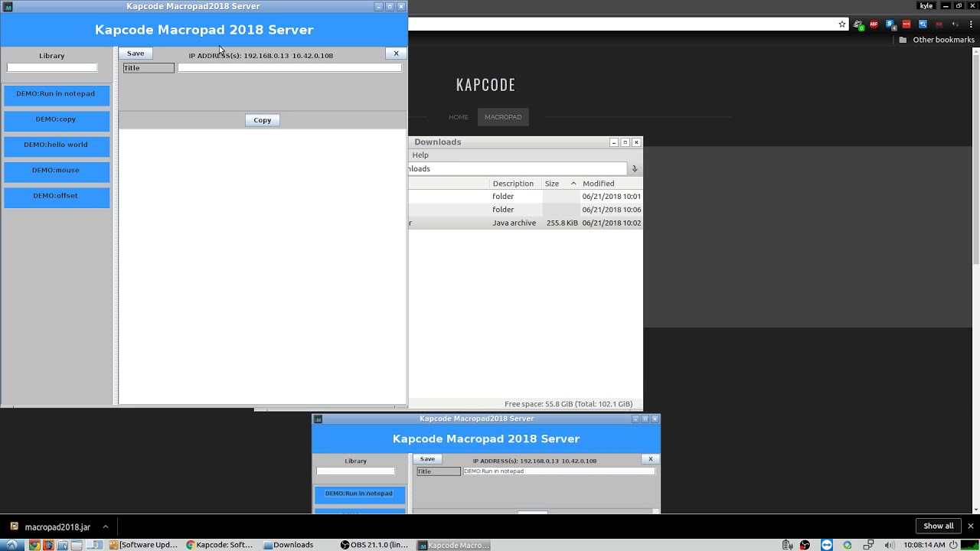Click the Copy button below the Title field
980x551 pixels.
pos(262,120)
